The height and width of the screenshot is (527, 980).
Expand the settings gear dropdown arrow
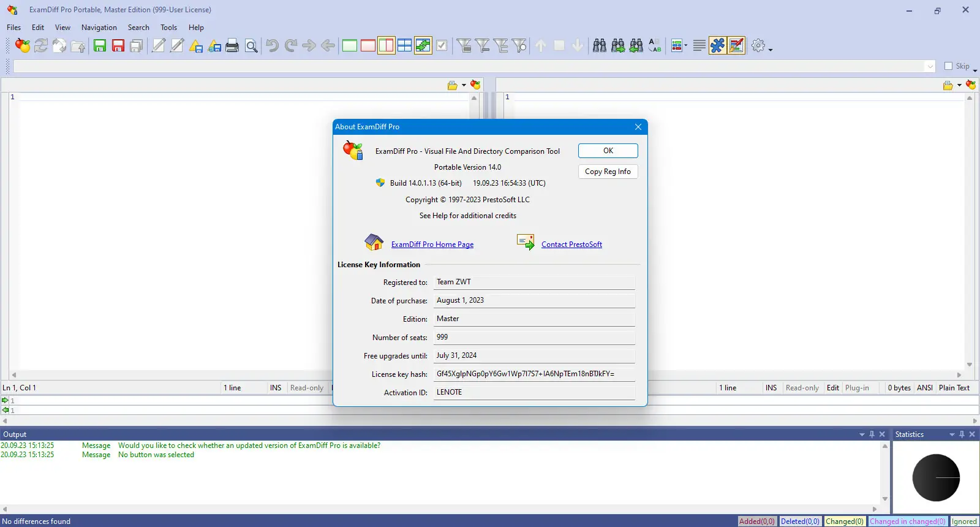click(x=771, y=49)
